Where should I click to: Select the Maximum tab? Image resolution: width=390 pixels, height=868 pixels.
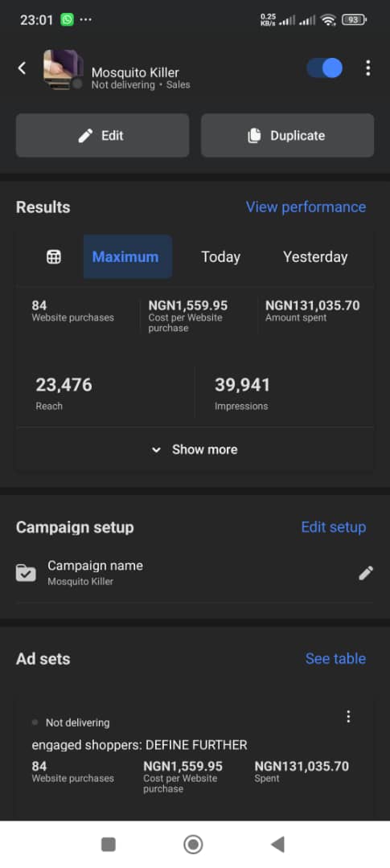[x=125, y=257]
